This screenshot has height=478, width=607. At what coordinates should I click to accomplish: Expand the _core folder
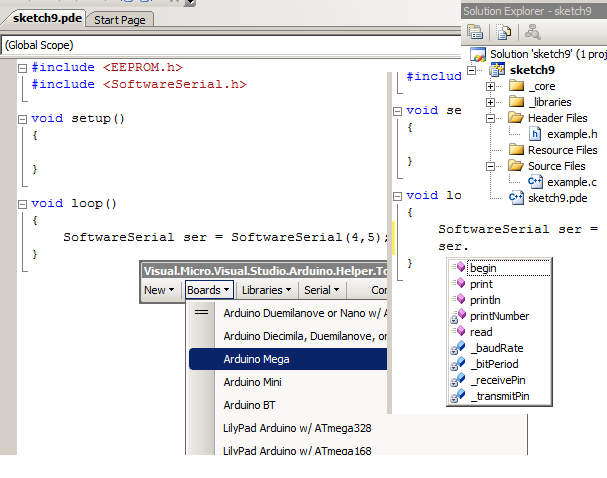click(490, 86)
